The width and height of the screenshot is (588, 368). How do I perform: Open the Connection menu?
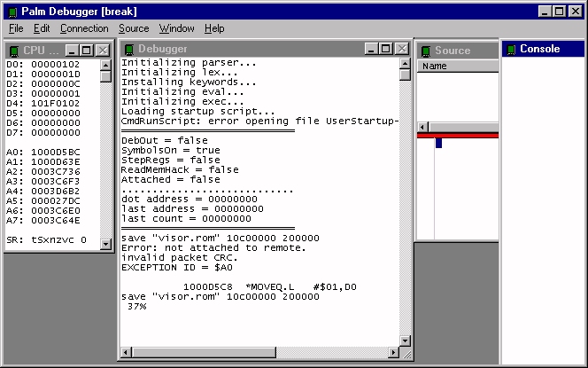click(x=84, y=28)
